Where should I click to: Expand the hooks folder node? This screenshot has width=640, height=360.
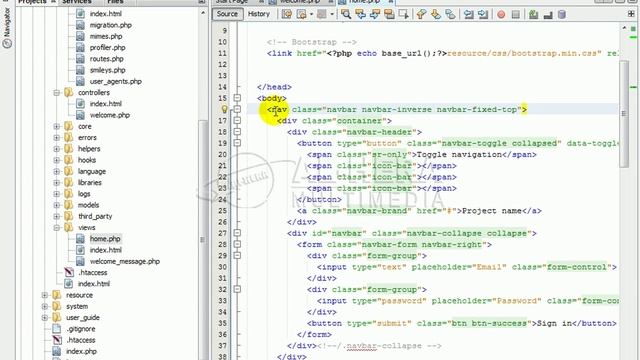coord(57,160)
